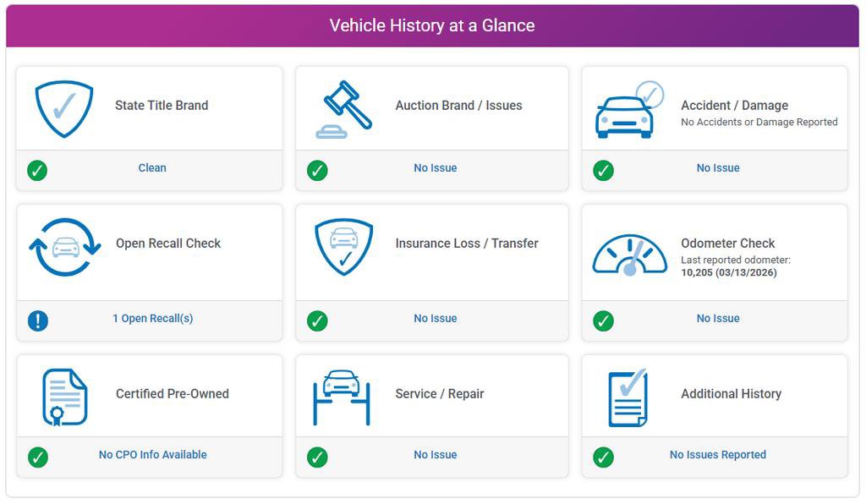Viewport: 866px width, 504px height.
Task: Click the Certified Pre-Owned certificate icon
Action: 65,397
